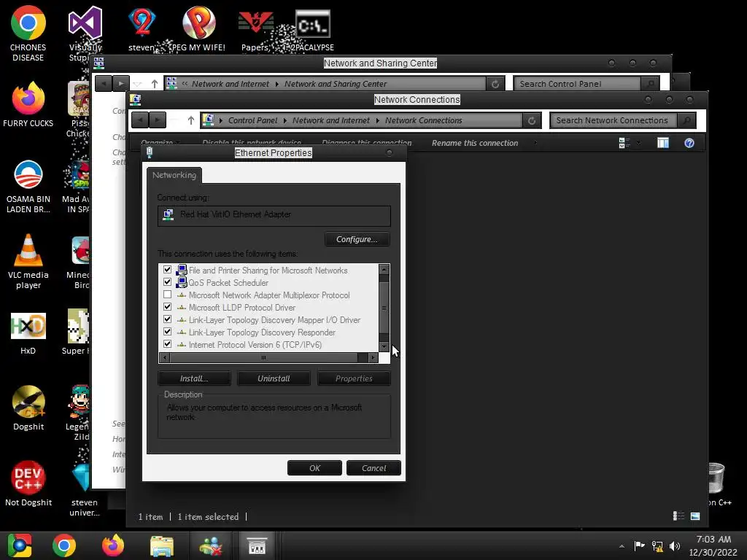747x560 pixels.
Task: Click Disable this network device command
Action: tap(252, 143)
